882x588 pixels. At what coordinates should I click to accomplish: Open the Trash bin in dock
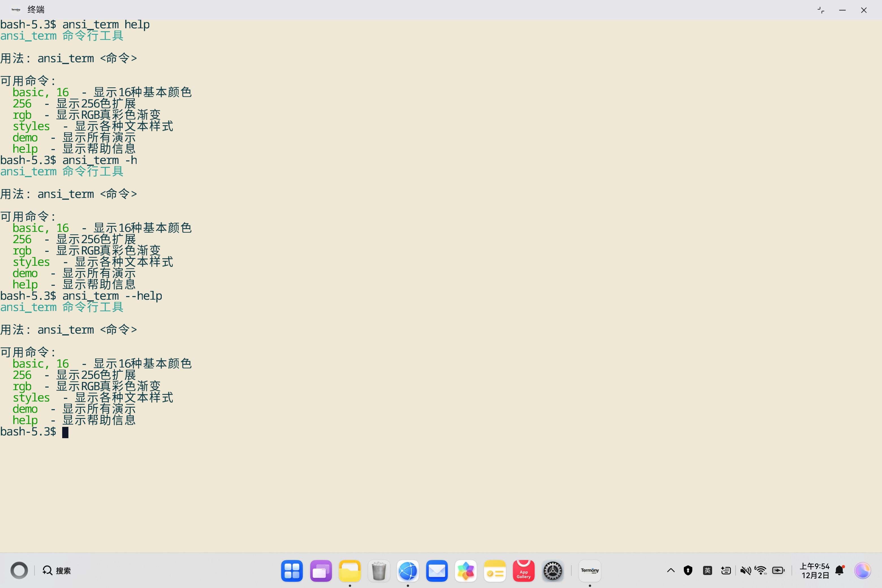tap(379, 571)
